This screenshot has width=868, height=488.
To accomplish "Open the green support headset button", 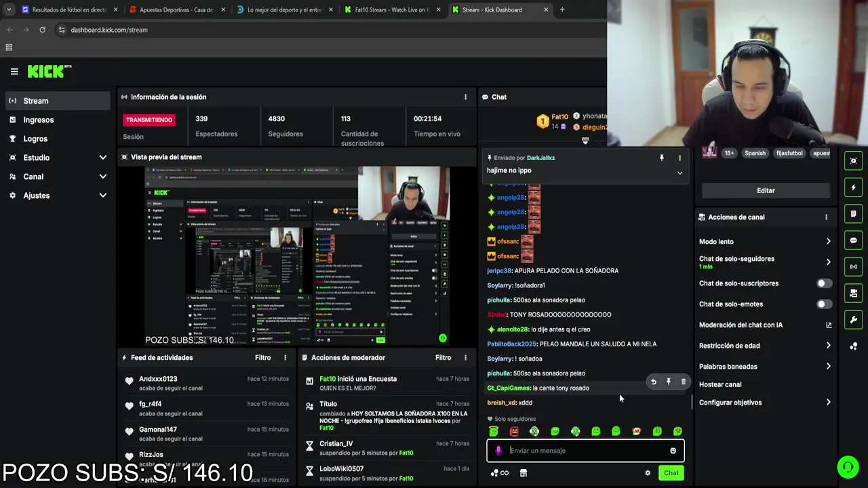I will (x=847, y=467).
